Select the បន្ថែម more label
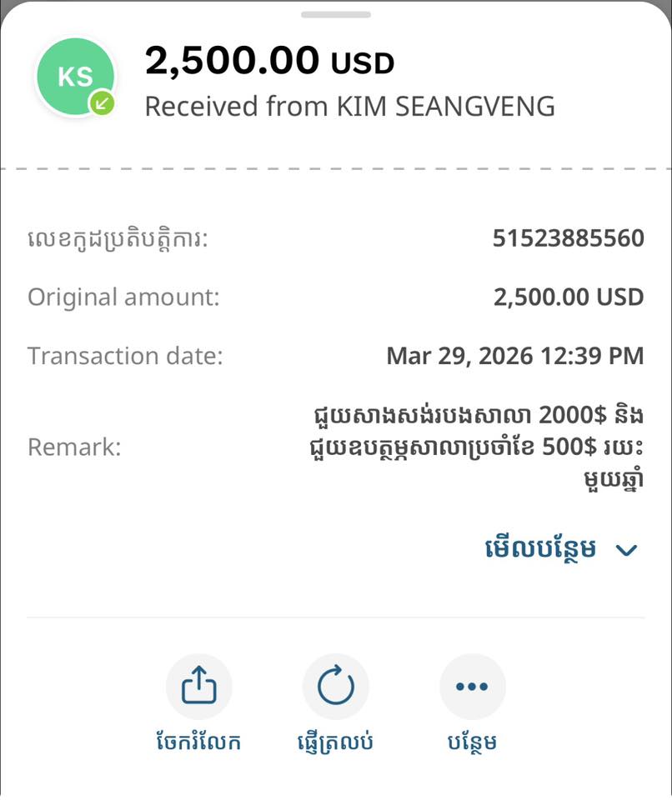The height and width of the screenshot is (800, 672). [x=472, y=742]
